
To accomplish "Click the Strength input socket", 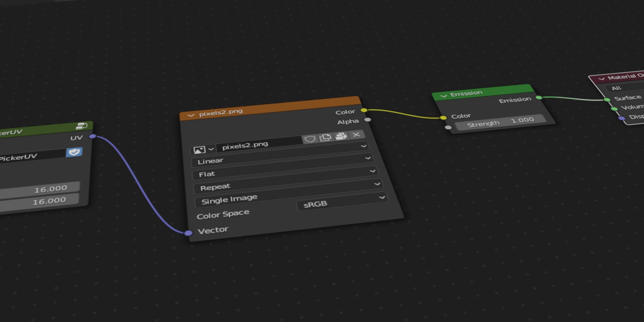I will [448, 128].
